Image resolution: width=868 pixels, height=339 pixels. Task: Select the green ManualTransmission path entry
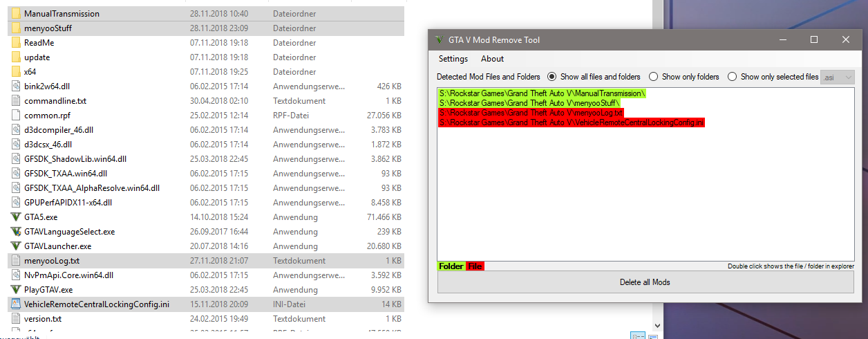point(542,93)
